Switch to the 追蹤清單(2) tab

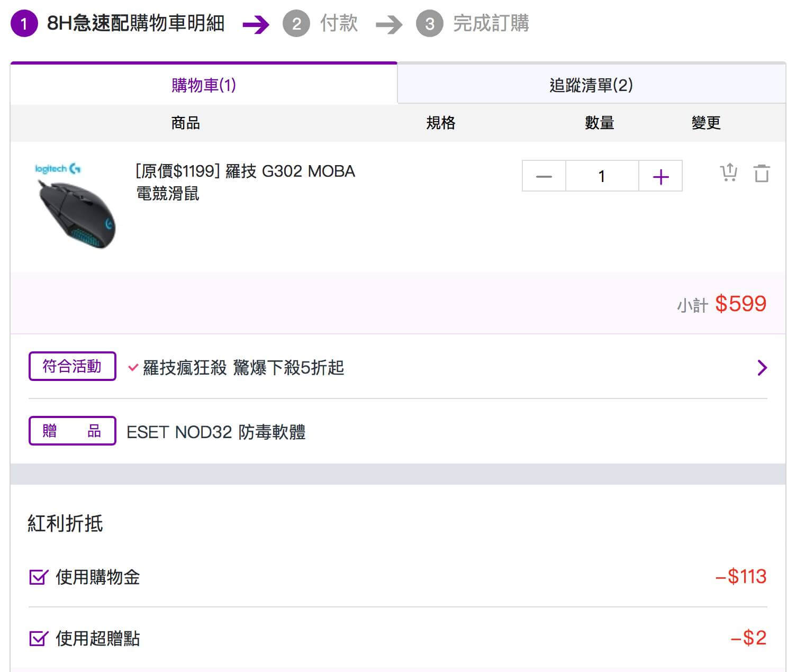[591, 85]
